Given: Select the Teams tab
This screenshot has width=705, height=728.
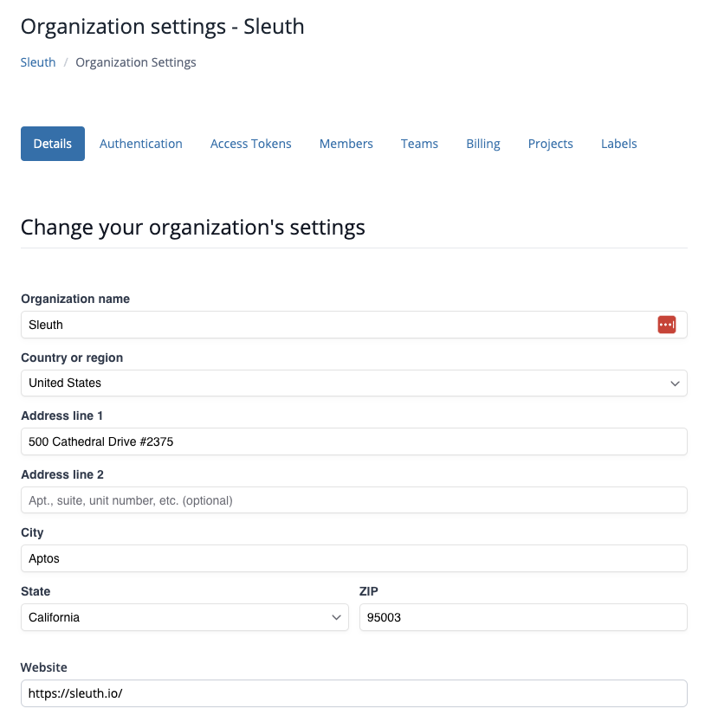Looking at the screenshot, I should (x=419, y=144).
